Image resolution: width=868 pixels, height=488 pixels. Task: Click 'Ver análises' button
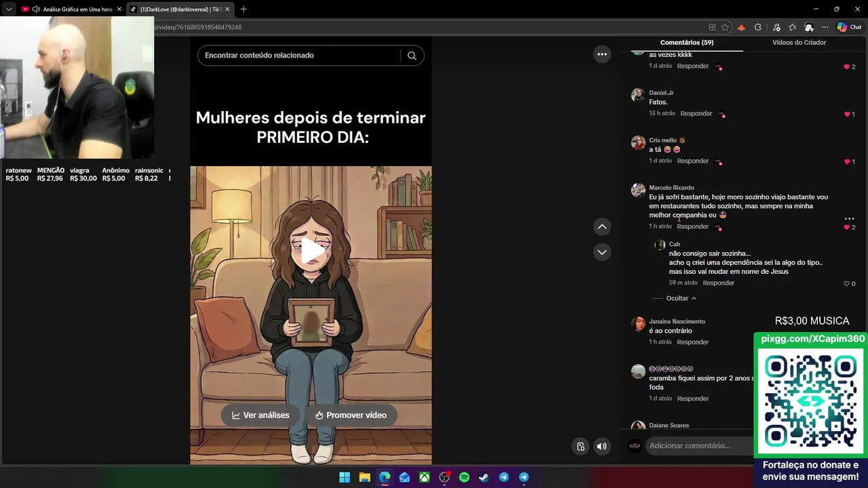coord(260,415)
